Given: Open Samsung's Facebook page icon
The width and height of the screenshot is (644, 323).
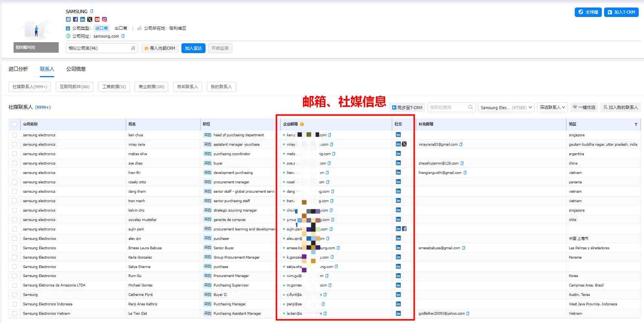Looking at the screenshot, I should (x=75, y=19).
